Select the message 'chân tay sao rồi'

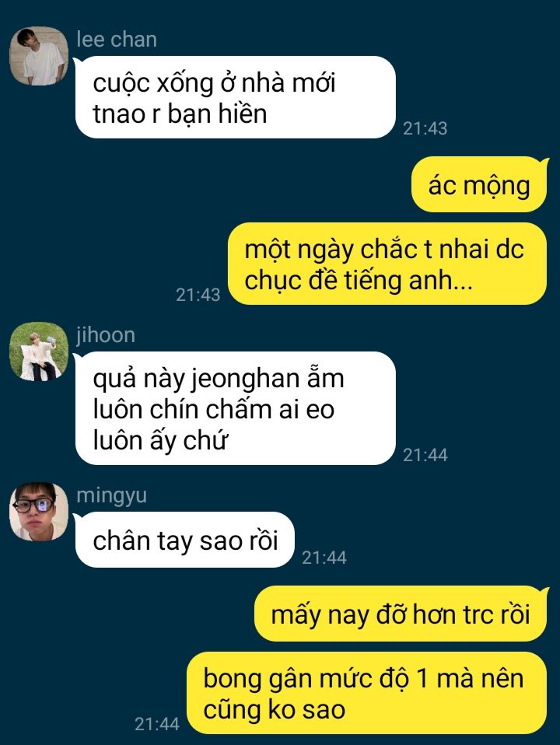click(x=185, y=540)
